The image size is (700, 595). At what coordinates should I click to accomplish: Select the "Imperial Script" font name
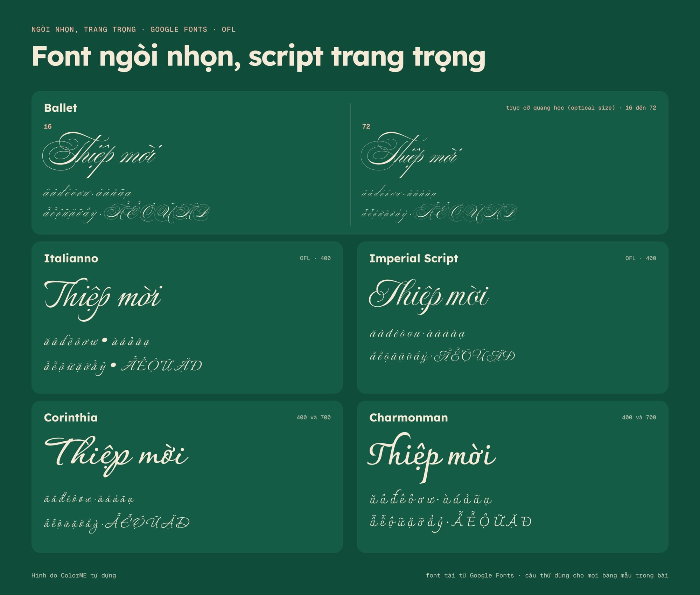point(414,258)
